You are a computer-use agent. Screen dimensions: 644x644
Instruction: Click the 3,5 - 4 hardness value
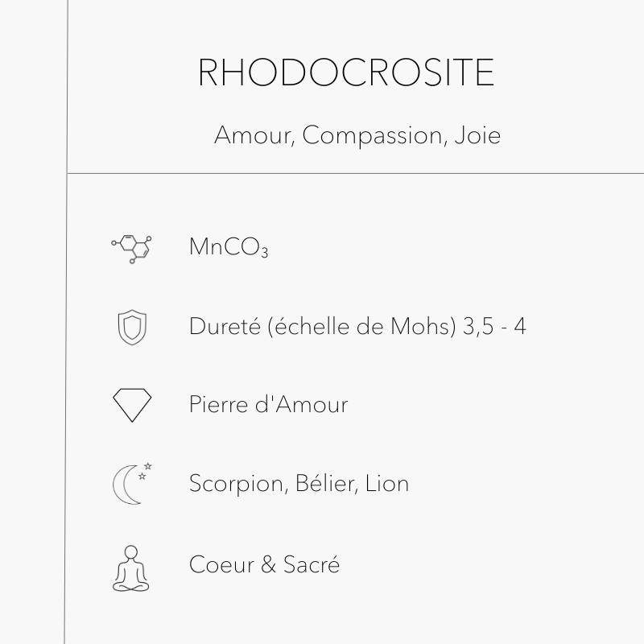coord(496,326)
